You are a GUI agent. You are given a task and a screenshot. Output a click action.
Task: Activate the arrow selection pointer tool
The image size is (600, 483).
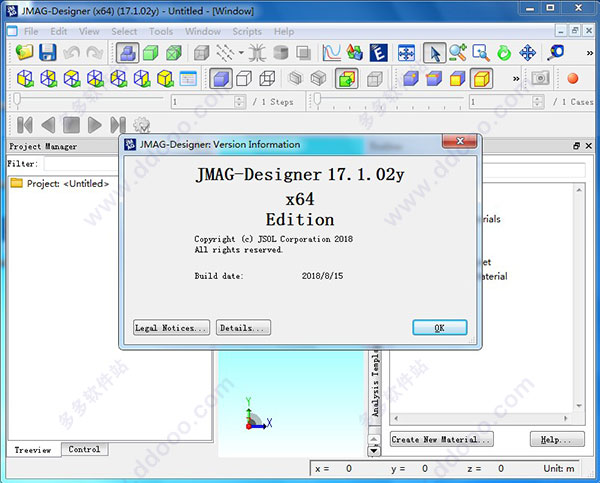point(434,53)
